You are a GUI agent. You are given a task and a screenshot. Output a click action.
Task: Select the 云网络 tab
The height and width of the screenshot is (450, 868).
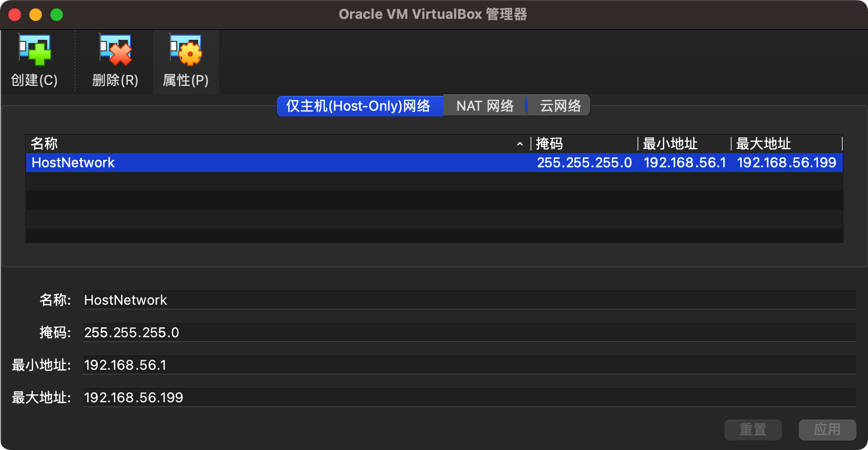pos(560,106)
